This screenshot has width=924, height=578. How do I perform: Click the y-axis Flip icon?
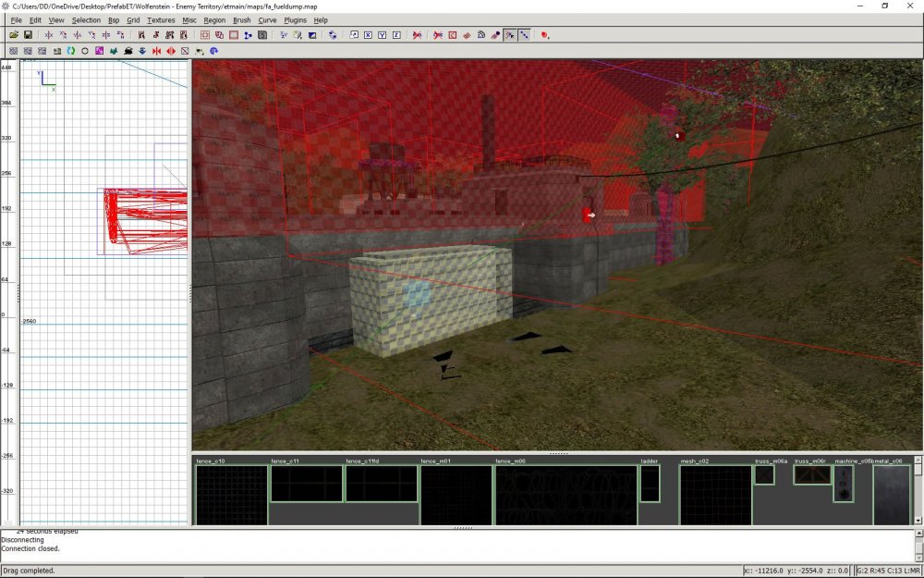coord(78,35)
